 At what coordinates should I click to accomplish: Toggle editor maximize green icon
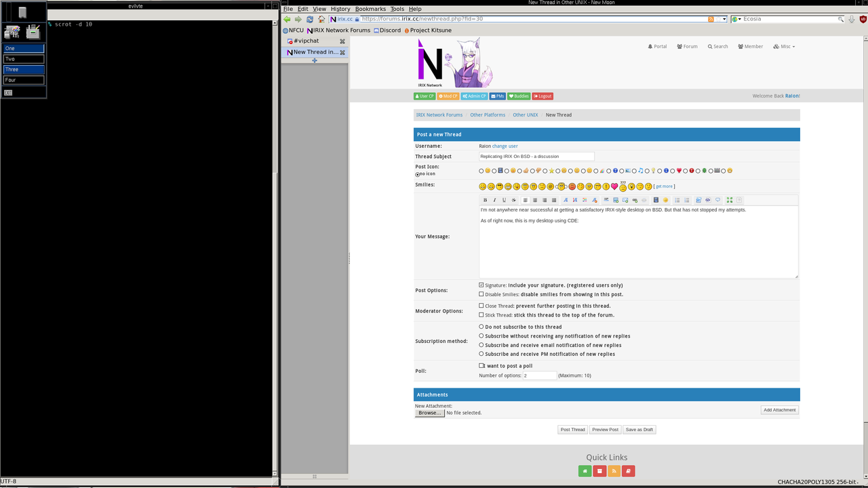coord(730,200)
